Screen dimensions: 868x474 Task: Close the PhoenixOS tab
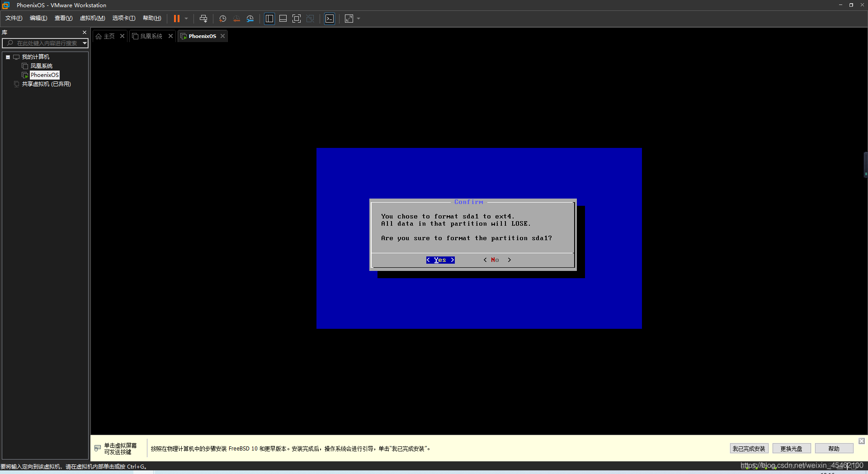[222, 36]
